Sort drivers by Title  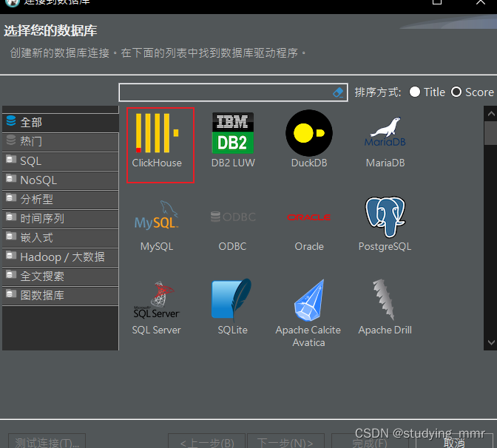[x=427, y=92]
